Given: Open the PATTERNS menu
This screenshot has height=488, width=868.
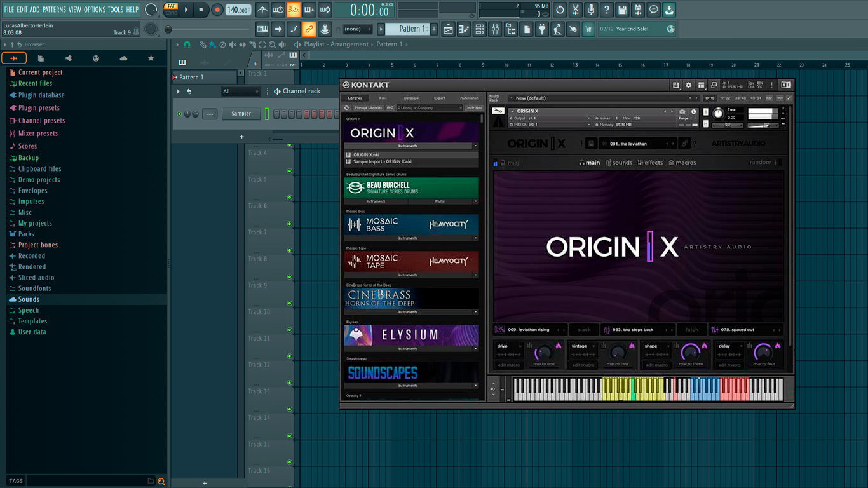Looking at the screenshot, I should (x=54, y=10).
